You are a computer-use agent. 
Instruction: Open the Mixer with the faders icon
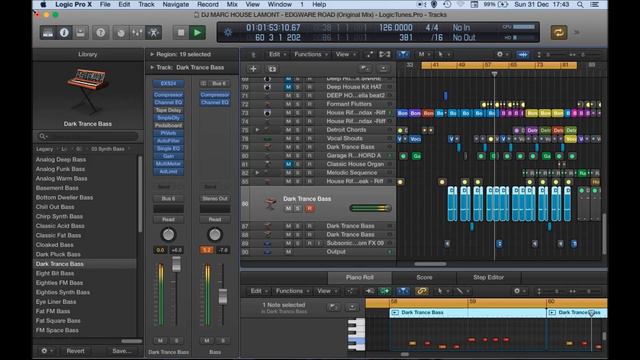click(137, 33)
